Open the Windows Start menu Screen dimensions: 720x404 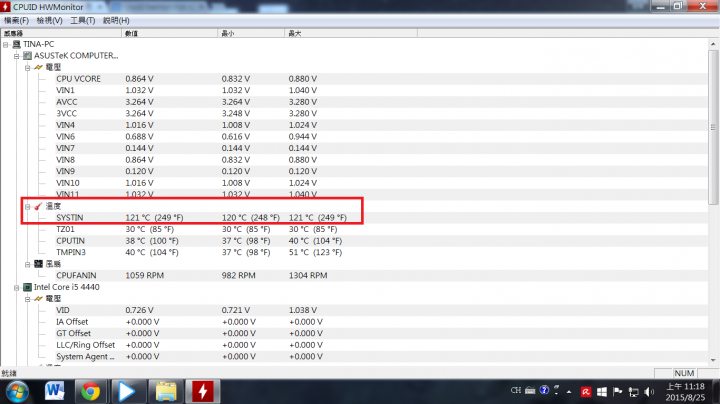17,392
